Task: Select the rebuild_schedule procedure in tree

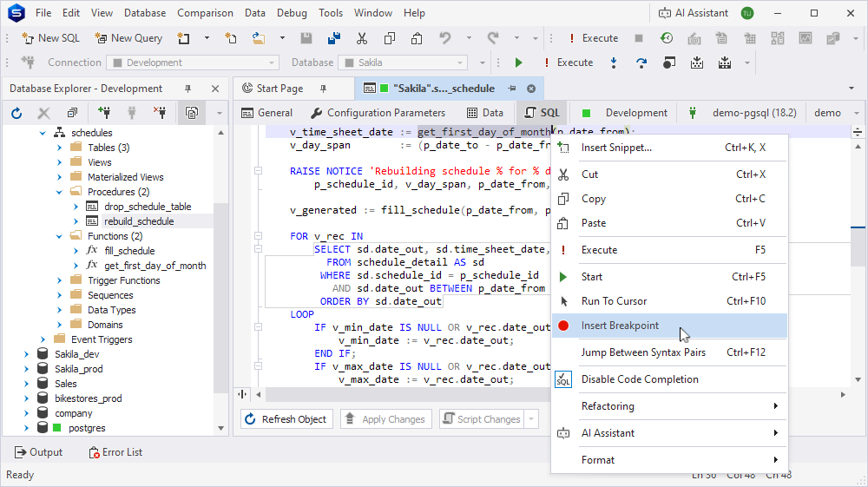Action: (x=139, y=221)
